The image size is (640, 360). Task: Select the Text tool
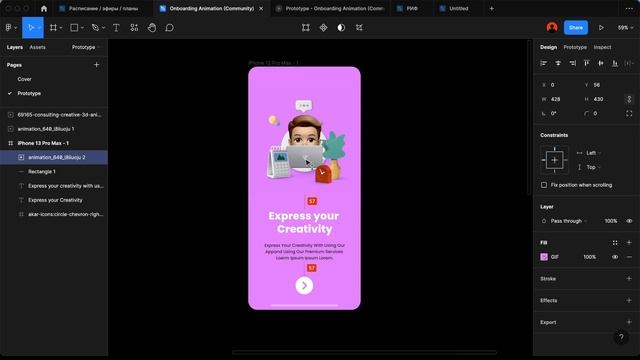[116, 28]
